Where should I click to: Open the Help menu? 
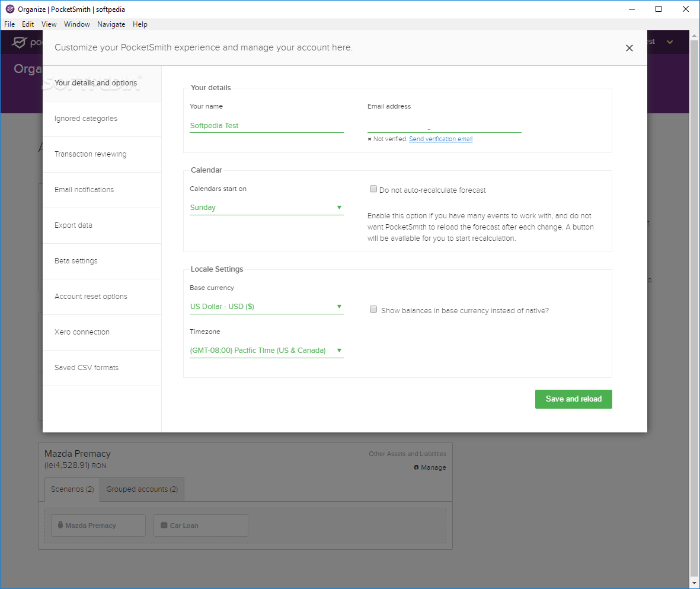(140, 24)
